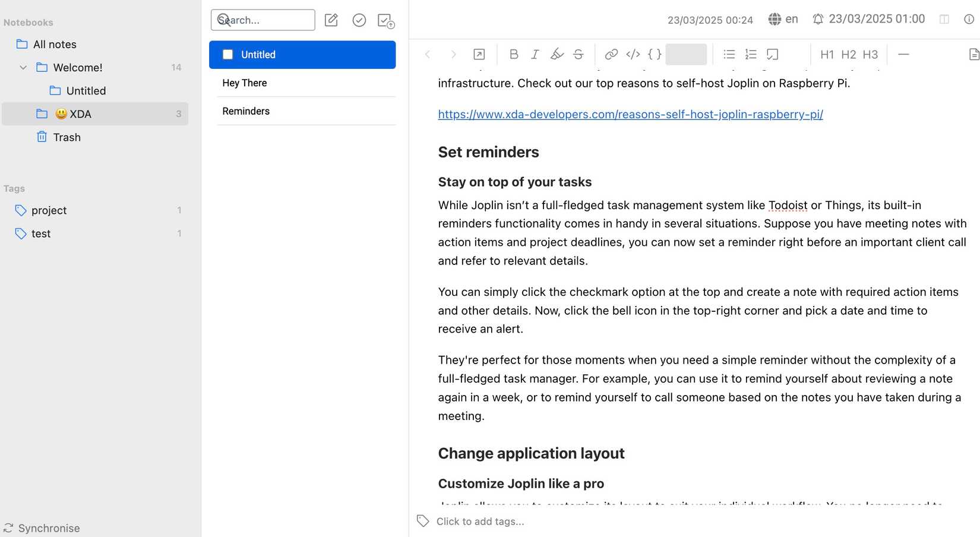Viewport: 980px width, 537px height.
Task: Check the checkbox beside the Untitled note
Action: click(x=227, y=54)
